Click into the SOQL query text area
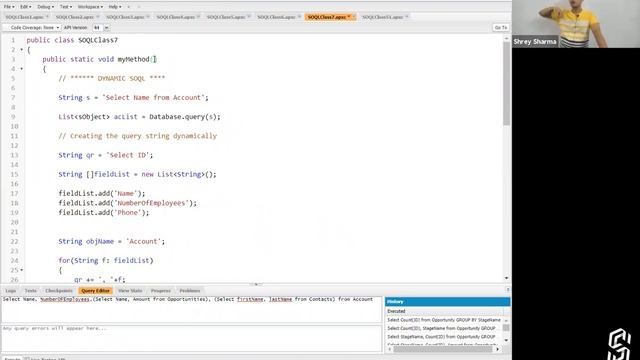The width and height of the screenshot is (640, 360). tap(191, 309)
